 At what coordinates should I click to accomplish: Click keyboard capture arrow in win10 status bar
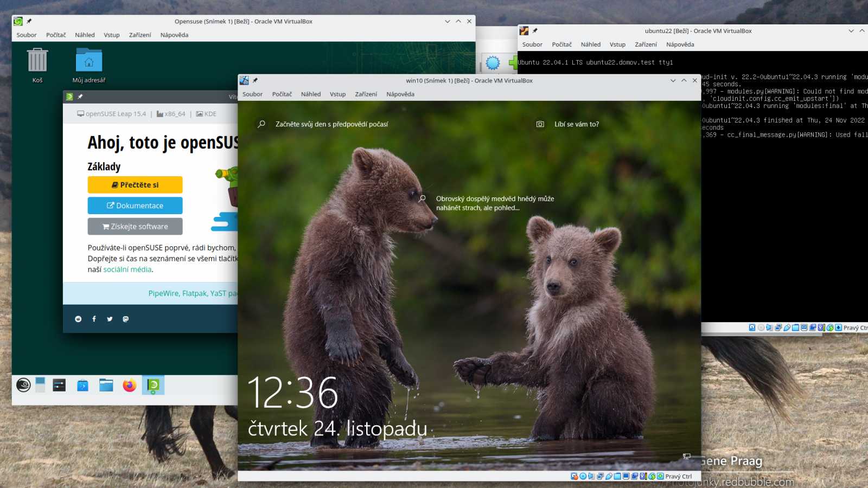[660, 476]
